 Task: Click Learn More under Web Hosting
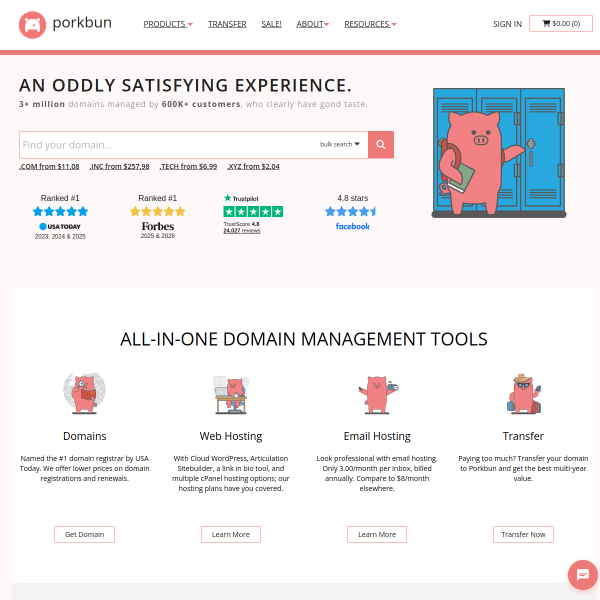(x=231, y=534)
